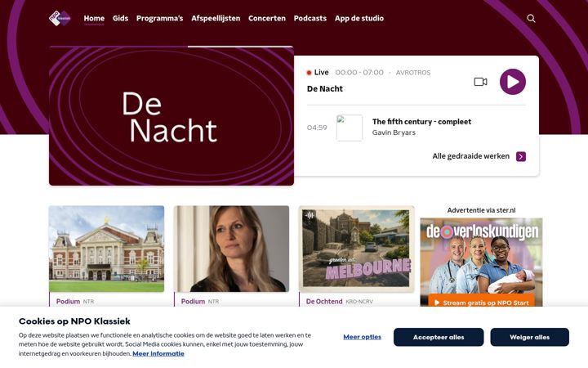Go to the Home menu item

coord(94,18)
